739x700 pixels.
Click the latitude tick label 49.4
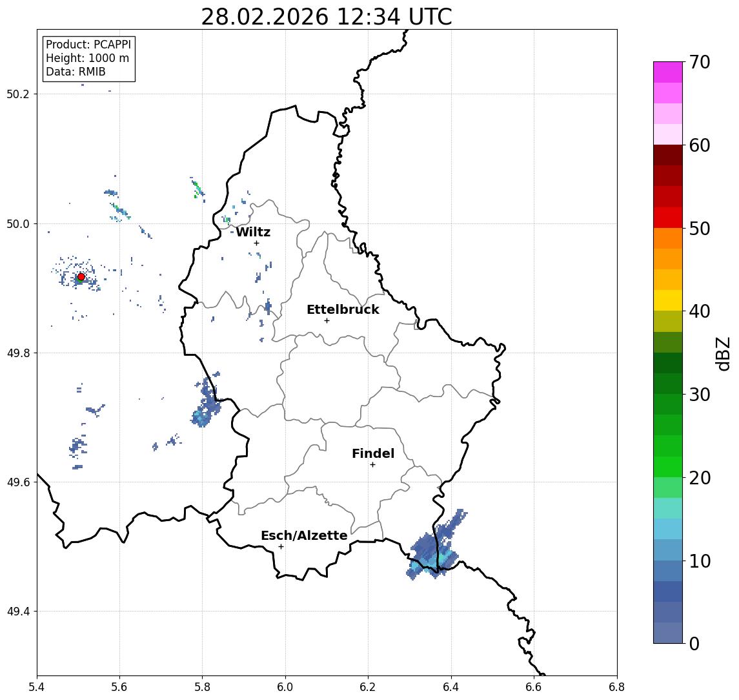(x=18, y=612)
